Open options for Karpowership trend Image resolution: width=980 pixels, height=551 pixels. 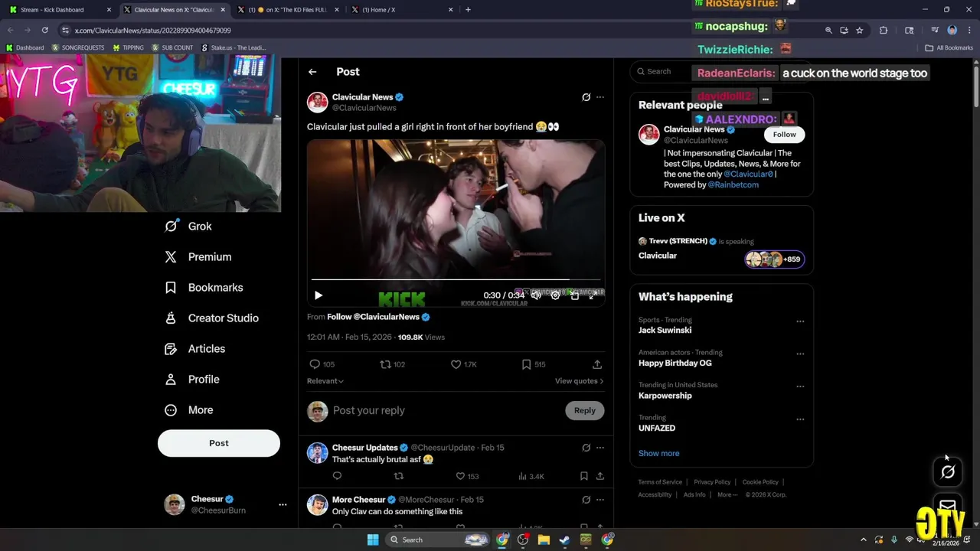click(x=800, y=386)
